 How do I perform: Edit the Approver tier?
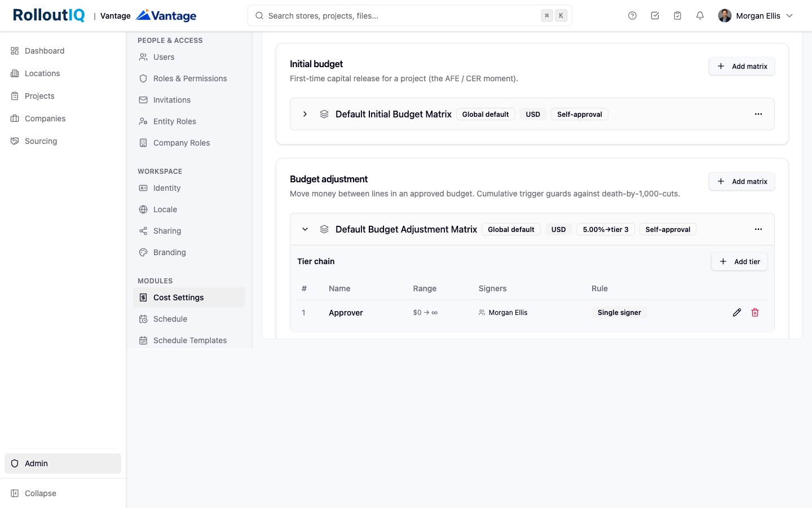pyautogui.click(x=737, y=313)
